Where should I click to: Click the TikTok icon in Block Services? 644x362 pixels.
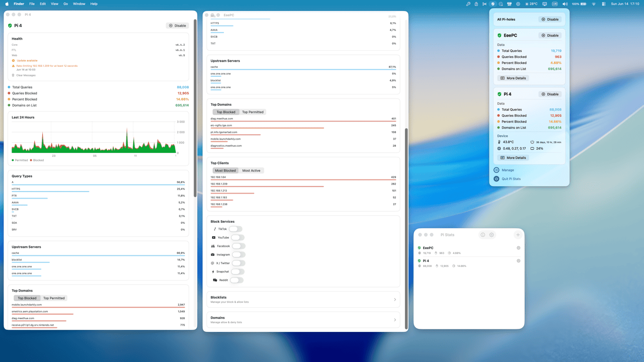click(x=214, y=229)
